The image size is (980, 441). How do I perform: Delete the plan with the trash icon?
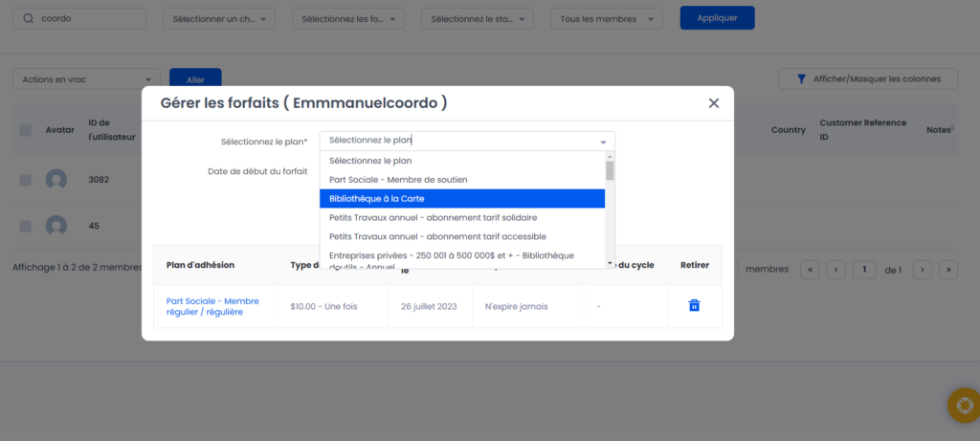694,305
